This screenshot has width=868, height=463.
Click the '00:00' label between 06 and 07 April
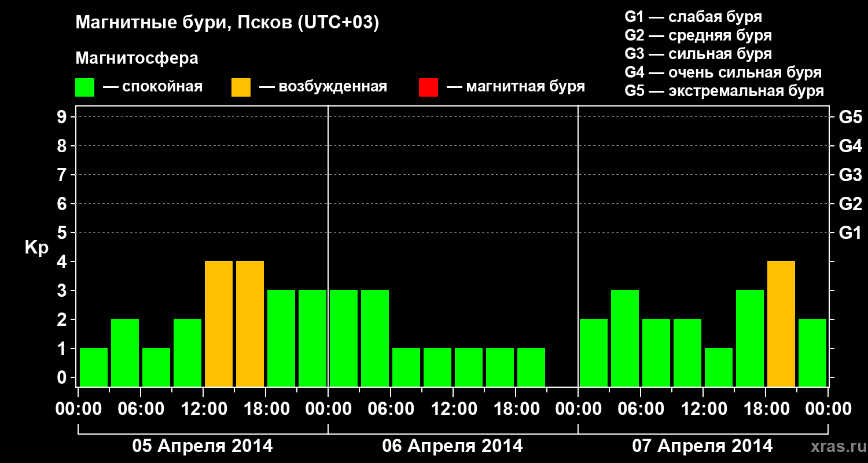pos(578,409)
